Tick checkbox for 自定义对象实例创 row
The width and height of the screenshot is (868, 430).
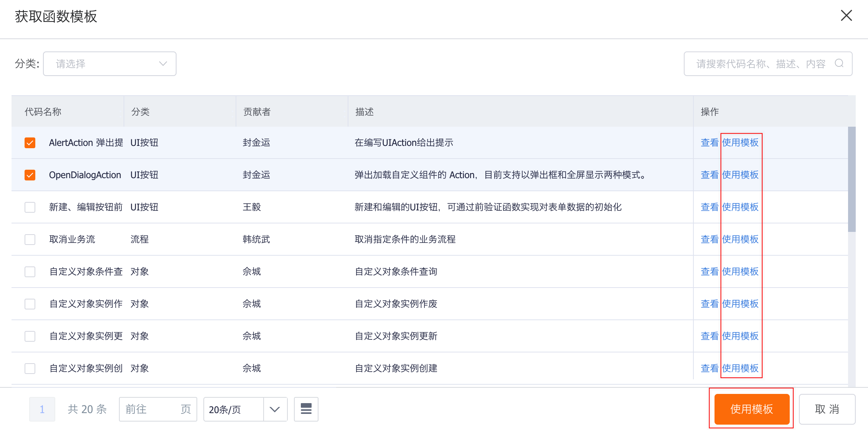(x=30, y=369)
